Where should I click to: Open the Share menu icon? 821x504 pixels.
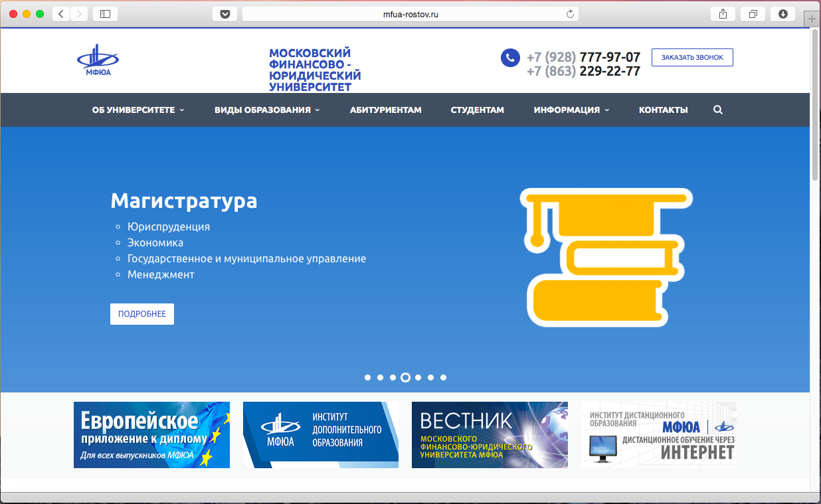pyautogui.click(x=723, y=14)
